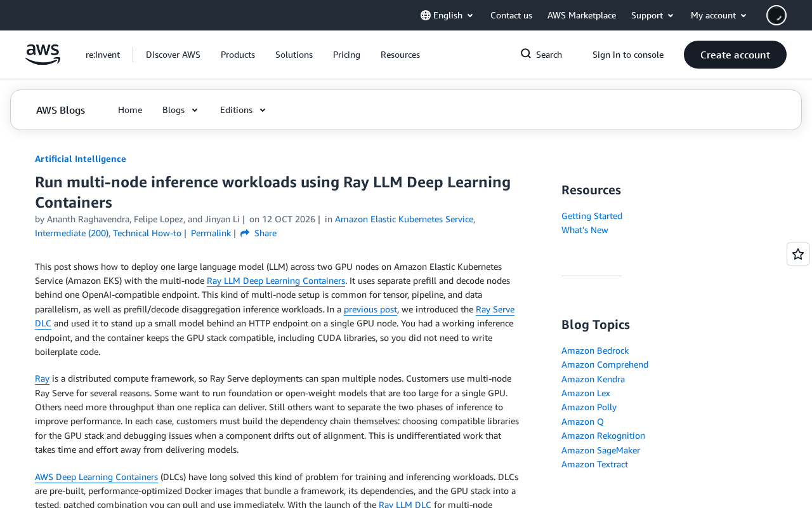Expand the English language dropdown
Viewport: 812px width, 508px height.
point(447,15)
